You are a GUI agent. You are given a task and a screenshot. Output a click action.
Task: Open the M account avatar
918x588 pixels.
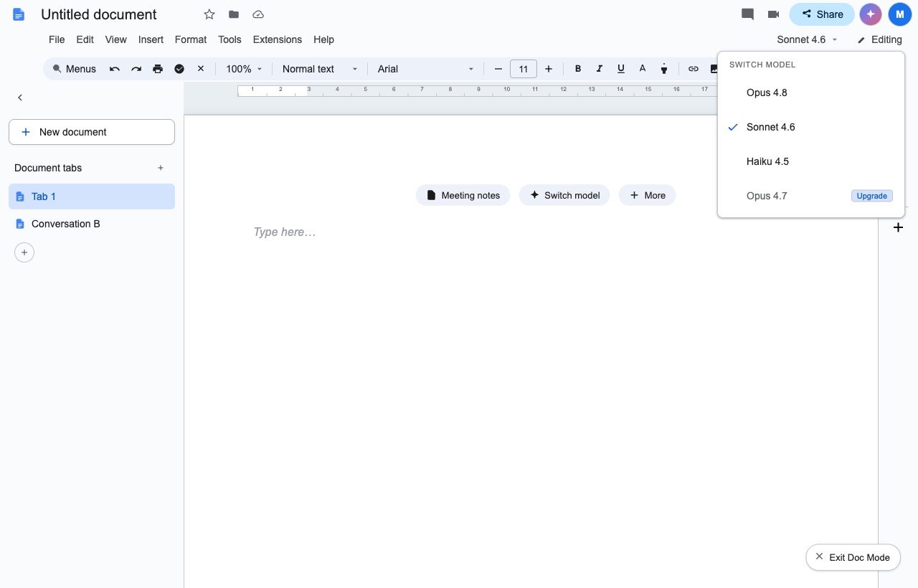(x=899, y=14)
